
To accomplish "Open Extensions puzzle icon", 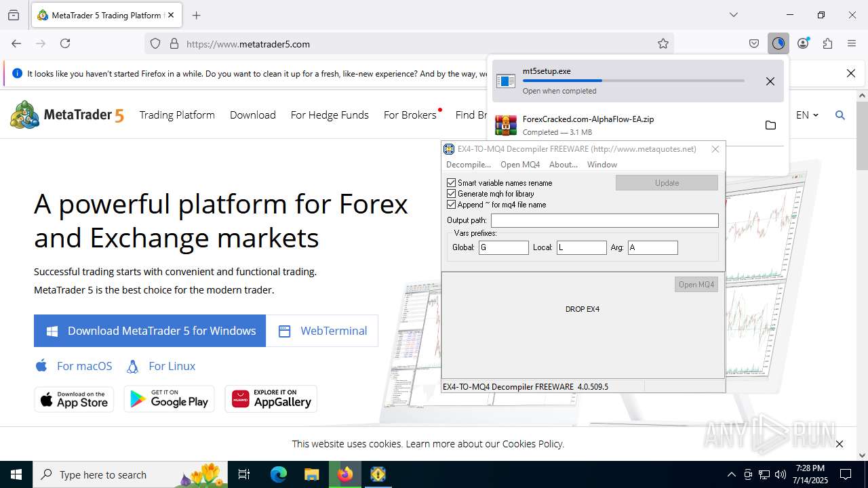I will [x=827, y=43].
